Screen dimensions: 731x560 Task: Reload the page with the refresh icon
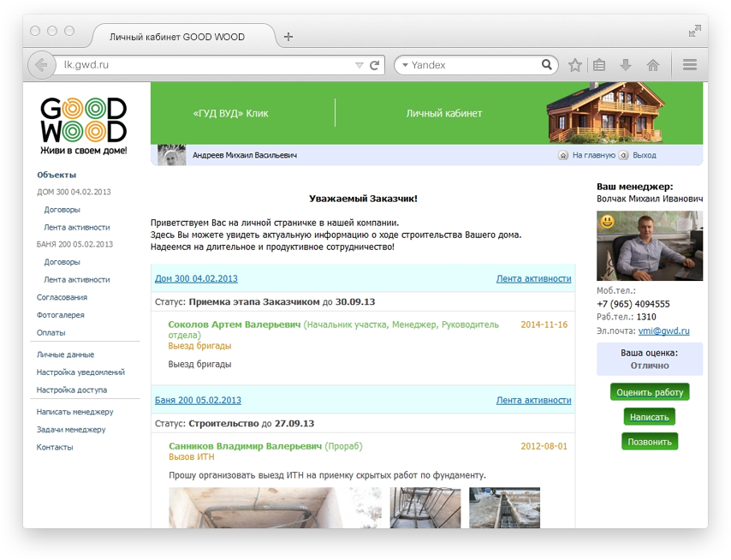coord(374,65)
